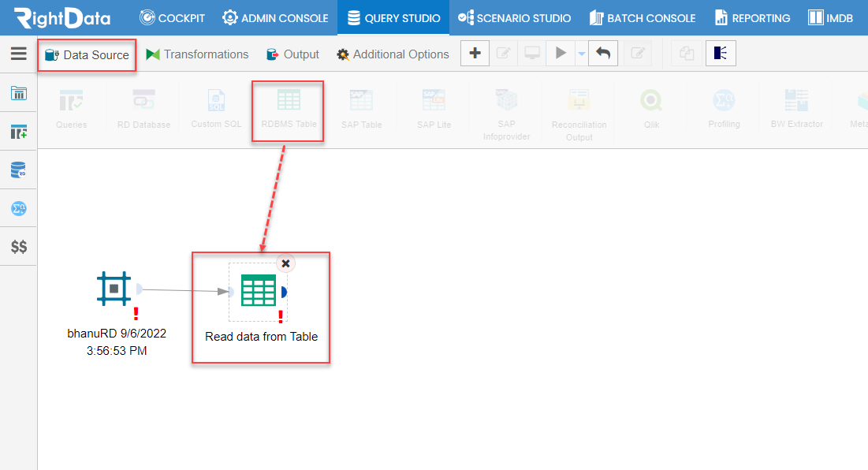Click the start node's output connector
The image size is (868, 470).
[140, 289]
